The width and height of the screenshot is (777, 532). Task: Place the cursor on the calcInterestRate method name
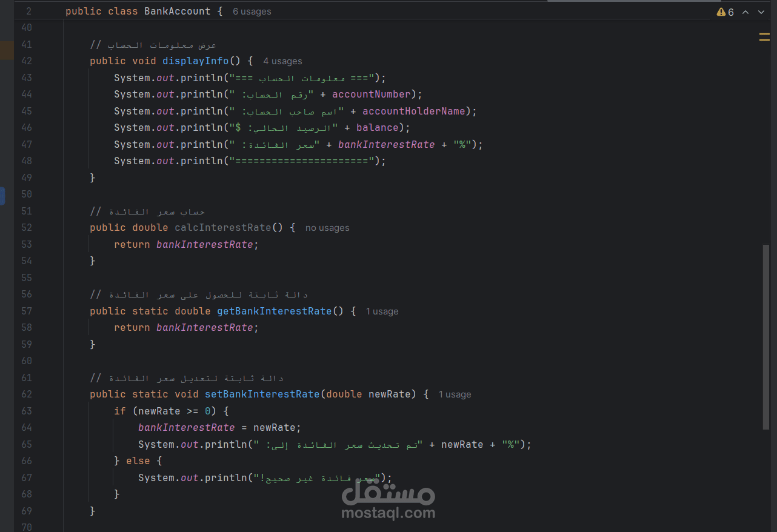[223, 228]
